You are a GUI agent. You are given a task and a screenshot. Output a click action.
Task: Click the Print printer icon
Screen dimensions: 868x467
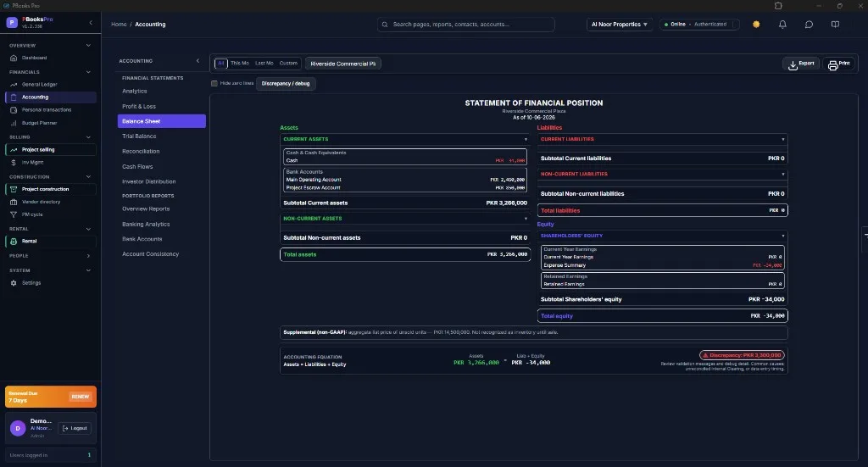tap(832, 65)
